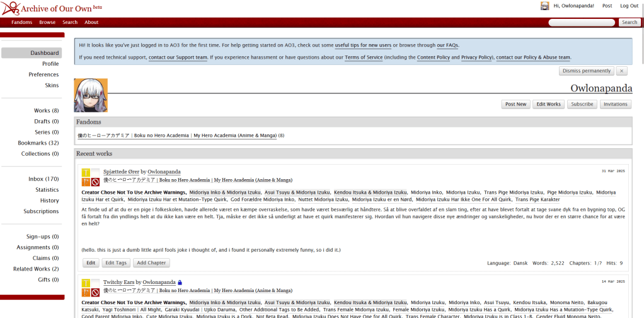
Task: Click Spjættede Ører's yellow T rating icon
Action: click(86, 172)
